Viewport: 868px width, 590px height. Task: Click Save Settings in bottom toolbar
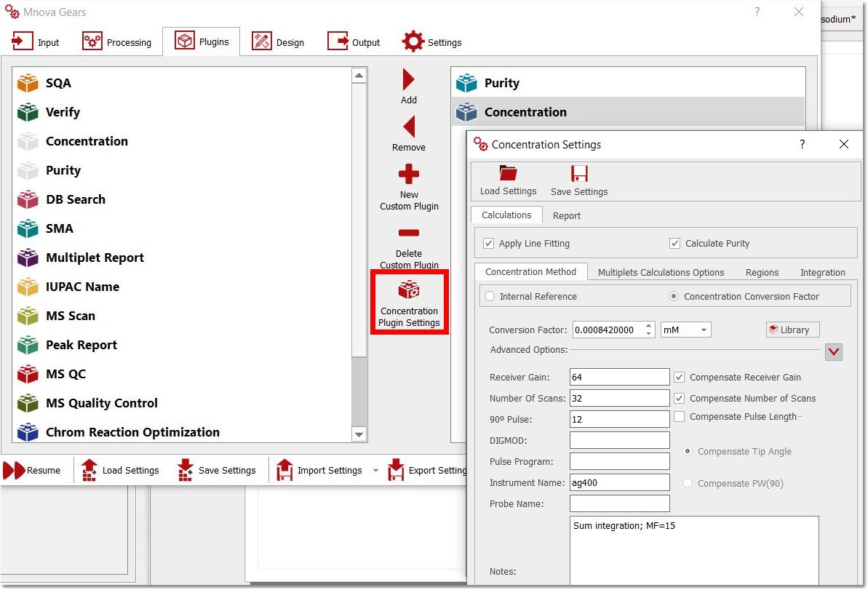[x=216, y=471]
